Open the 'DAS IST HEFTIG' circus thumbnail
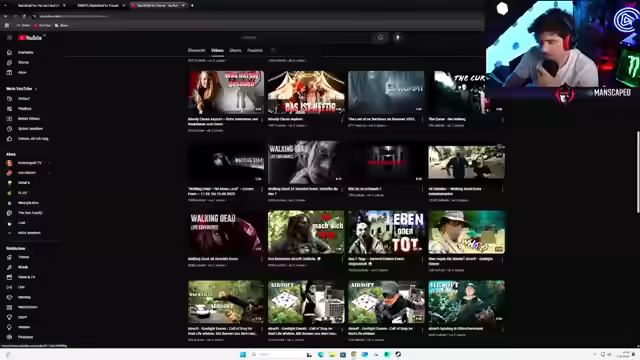Image resolution: width=640 pixels, height=360 pixels. pyautogui.click(x=306, y=92)
